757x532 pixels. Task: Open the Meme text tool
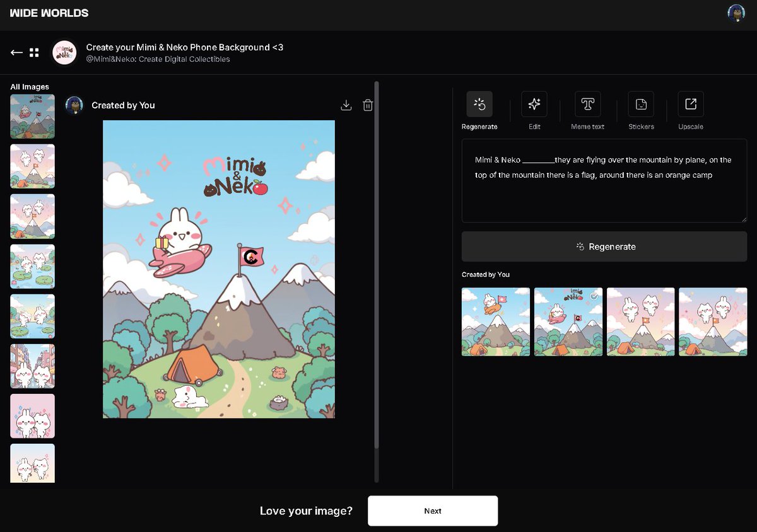click(x=588, y=104)
